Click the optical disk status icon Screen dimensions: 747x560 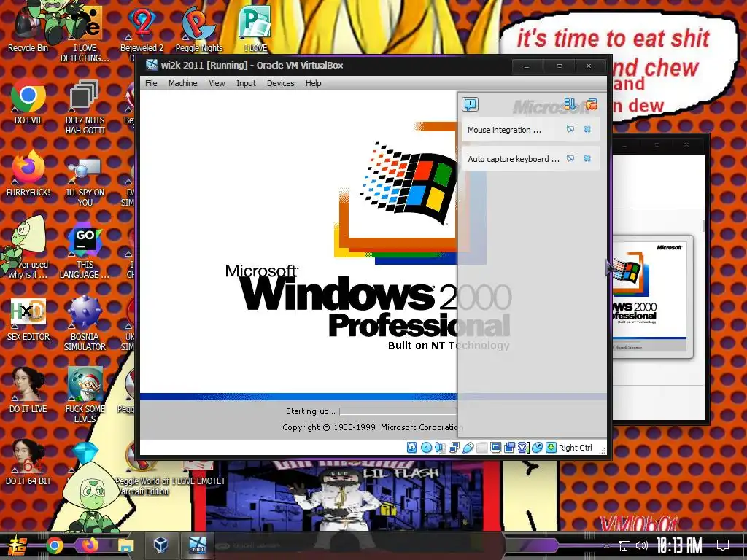coord(426,448)
